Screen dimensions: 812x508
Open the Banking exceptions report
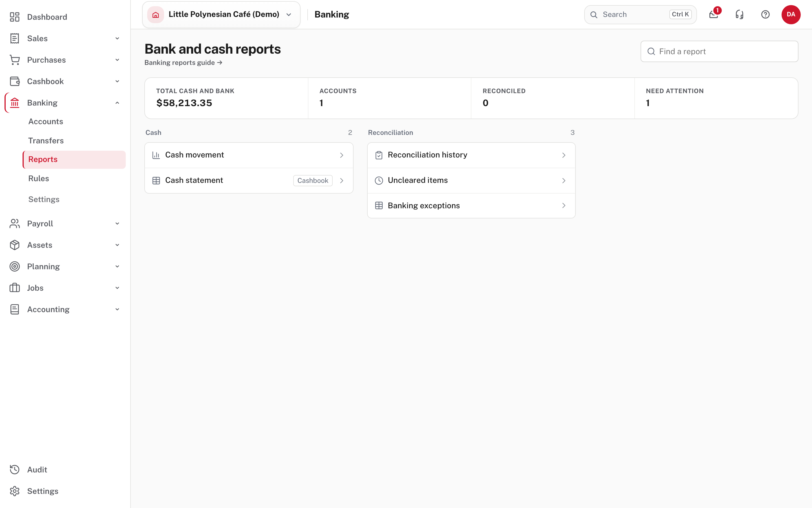tap(471, 206)
